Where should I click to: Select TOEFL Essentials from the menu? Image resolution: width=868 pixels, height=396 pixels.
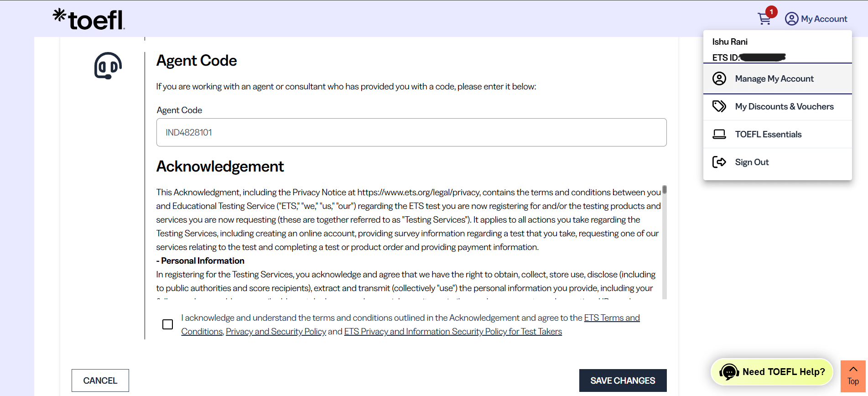coord(768,134)
